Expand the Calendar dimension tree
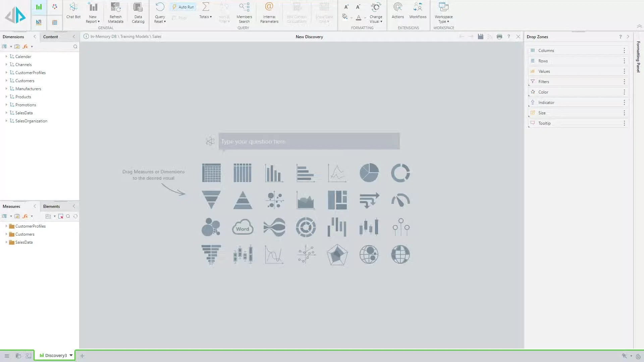Screen dimensions: 644x362 [6, 56]
